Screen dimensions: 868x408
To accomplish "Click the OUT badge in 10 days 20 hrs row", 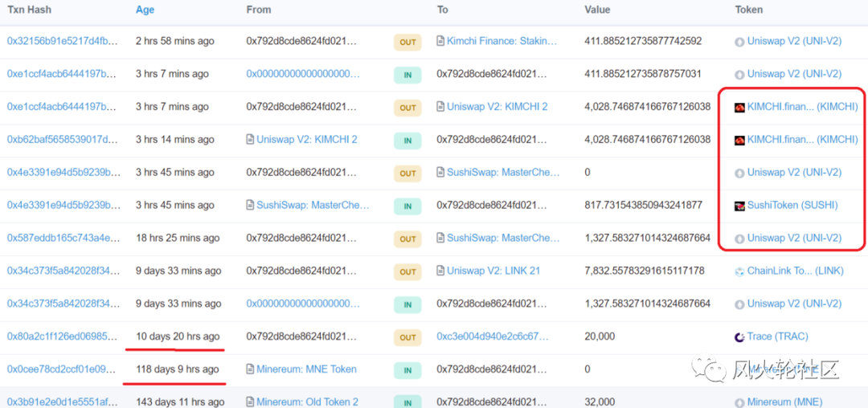I will [x=407, y=337].
